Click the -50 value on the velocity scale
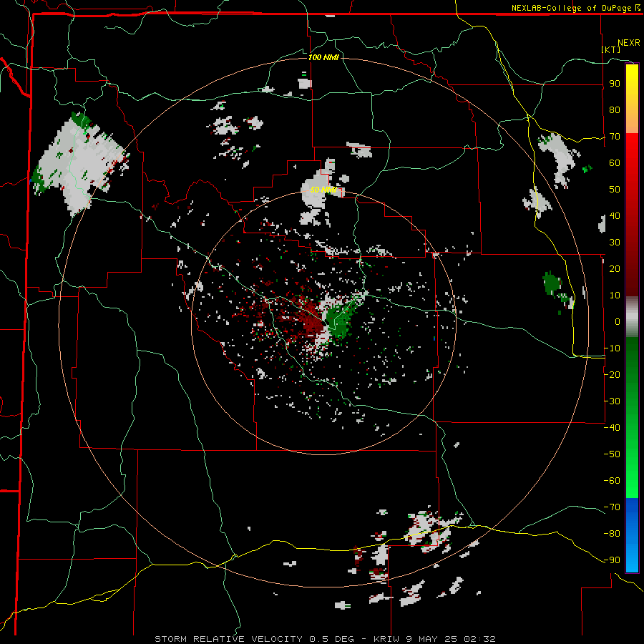Image resolution: width=644 pixels, height=644 pixels. tap(612, 454)
